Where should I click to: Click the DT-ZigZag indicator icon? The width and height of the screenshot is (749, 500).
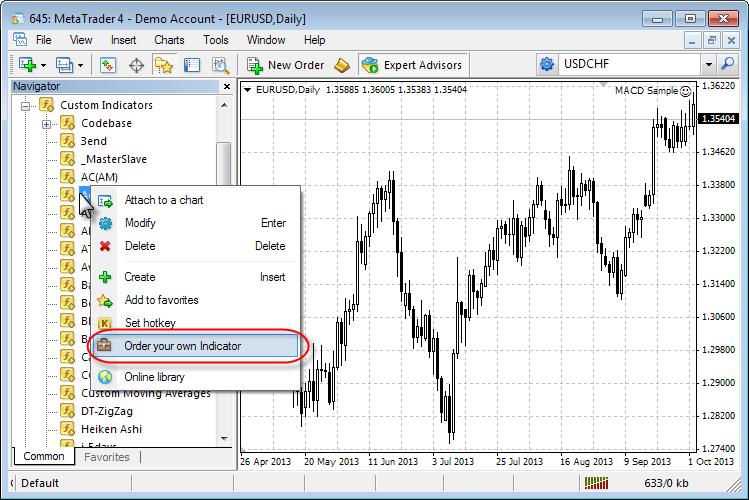tap(67, 411)
